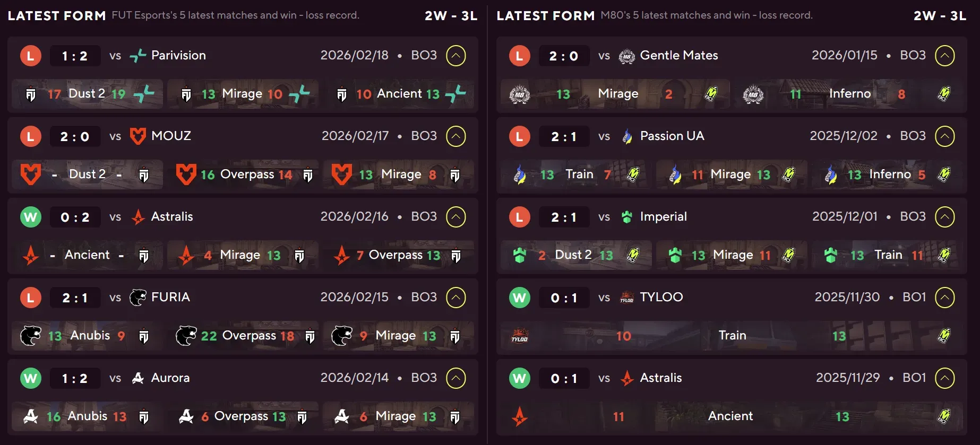Select the Imperial team logo
The height and width of the screenshot is (445, 980).
click(x=627, y=217)
